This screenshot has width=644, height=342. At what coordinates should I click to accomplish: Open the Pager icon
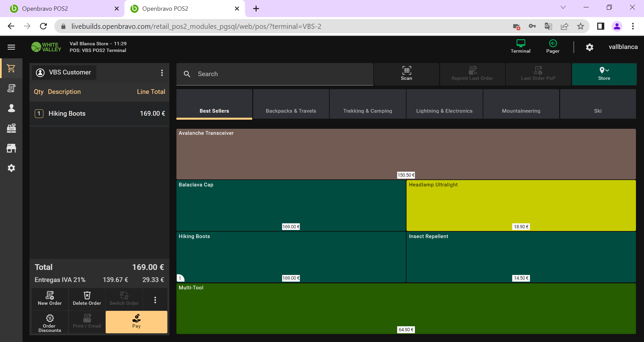(x=552, y=46)
